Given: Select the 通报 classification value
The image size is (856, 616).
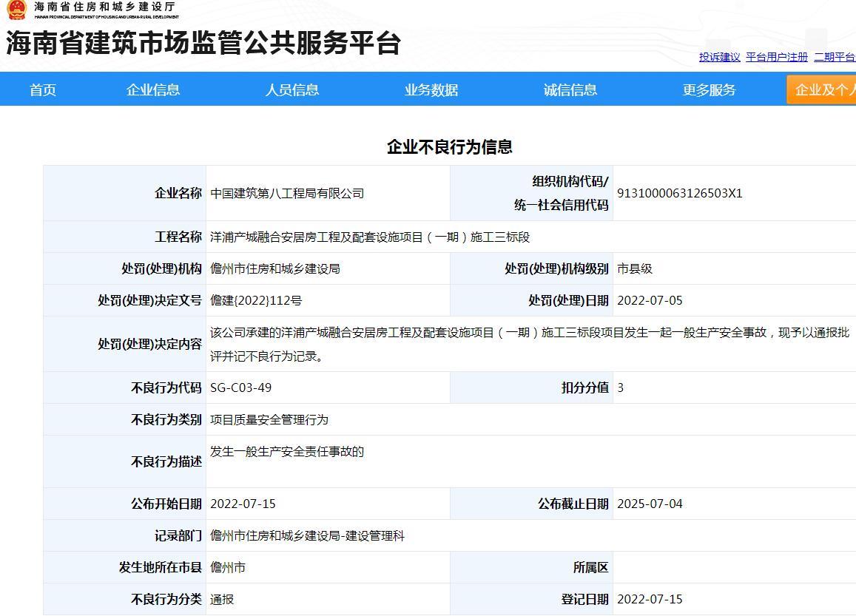Looking at the screenshot, I should click(x=222, y=600).
